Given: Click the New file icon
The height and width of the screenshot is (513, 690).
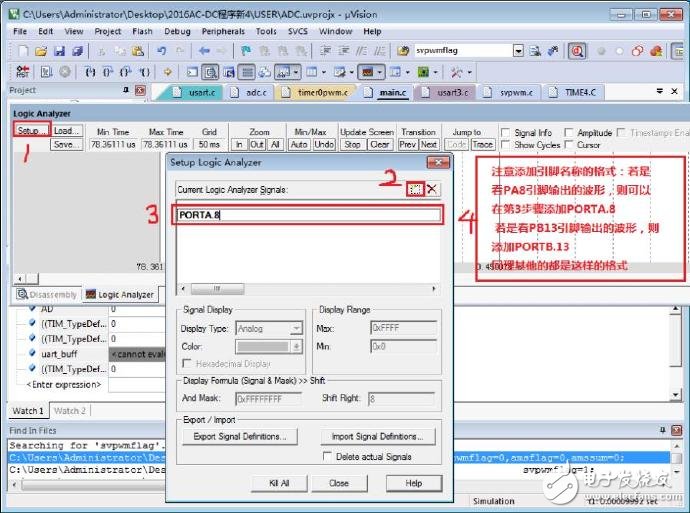Looking at the screenshot, I should click(23, 51).
